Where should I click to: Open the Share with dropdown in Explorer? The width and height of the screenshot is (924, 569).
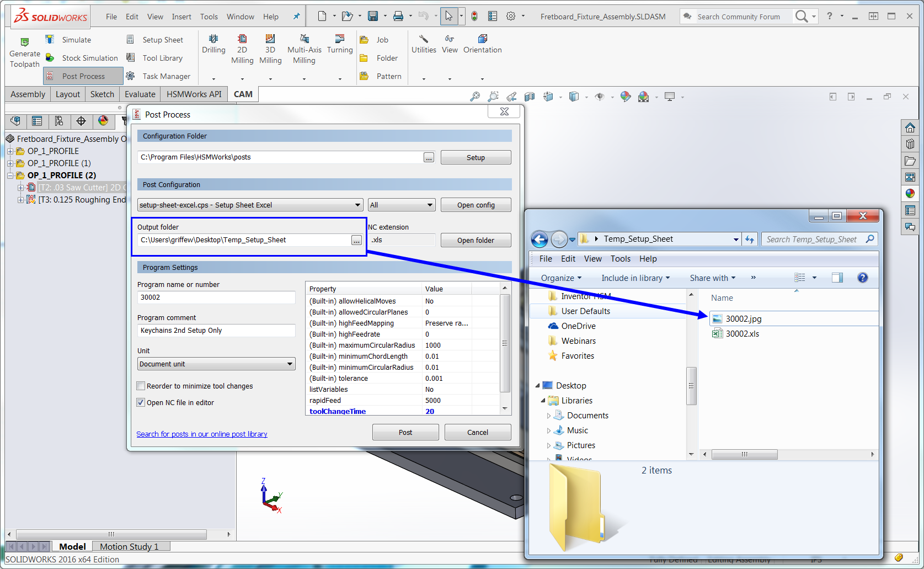coord(713,278)
